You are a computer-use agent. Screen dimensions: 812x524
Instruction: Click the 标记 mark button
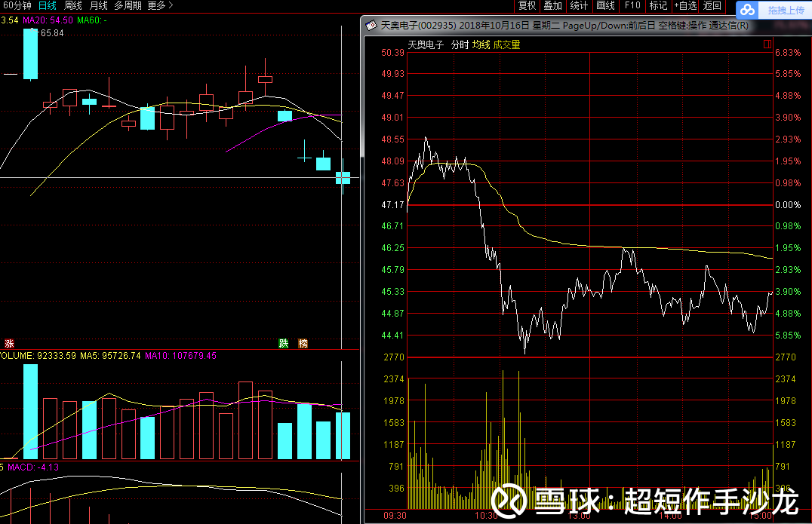658,6
